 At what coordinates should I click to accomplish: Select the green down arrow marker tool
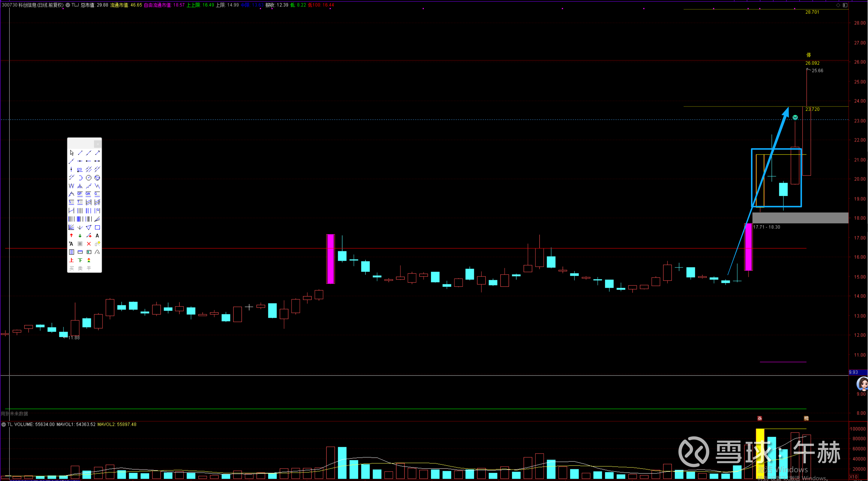pyautogui.click(x=80, y=236)
